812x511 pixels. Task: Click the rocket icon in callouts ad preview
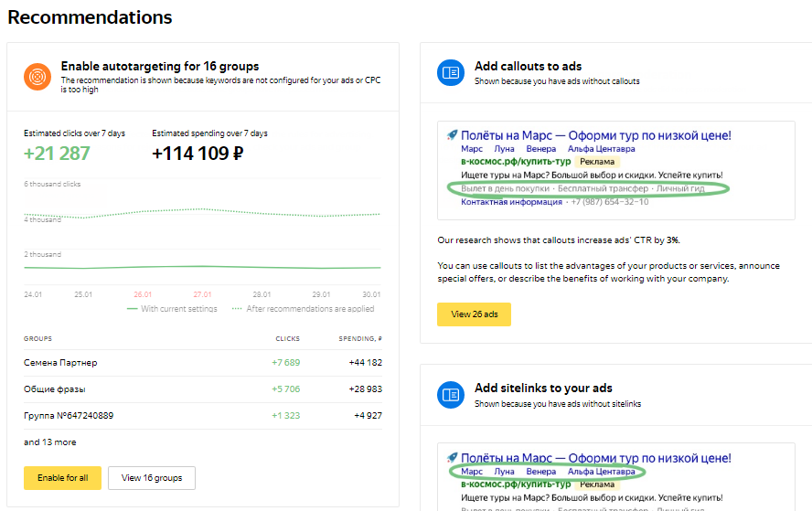[452, 135]
